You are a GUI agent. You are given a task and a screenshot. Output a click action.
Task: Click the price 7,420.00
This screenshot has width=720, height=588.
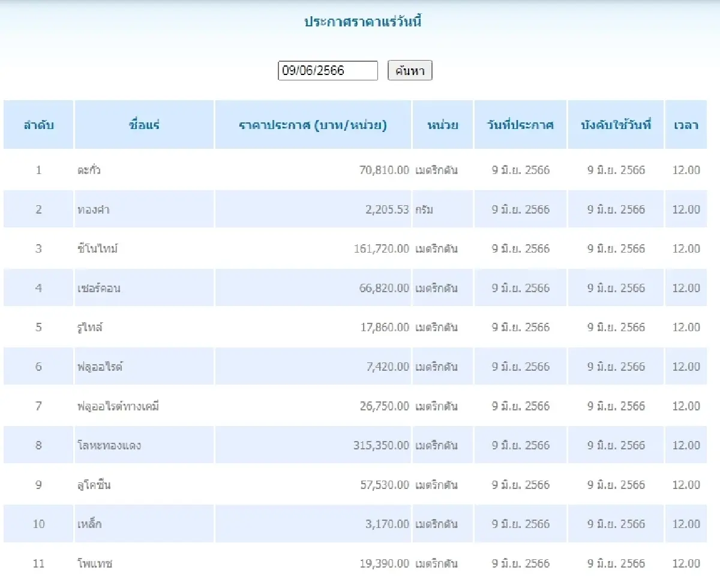387,367
